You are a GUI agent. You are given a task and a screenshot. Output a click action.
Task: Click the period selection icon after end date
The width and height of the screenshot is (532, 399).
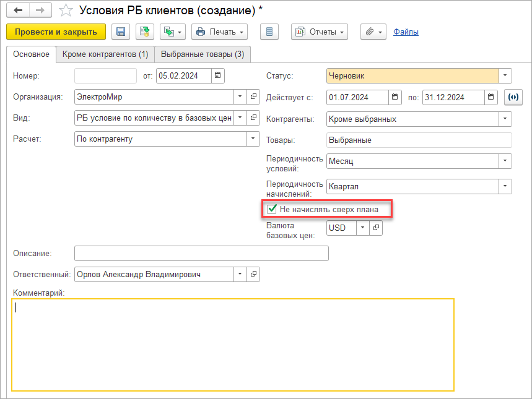pyautogui.click(x=513, y=97)
